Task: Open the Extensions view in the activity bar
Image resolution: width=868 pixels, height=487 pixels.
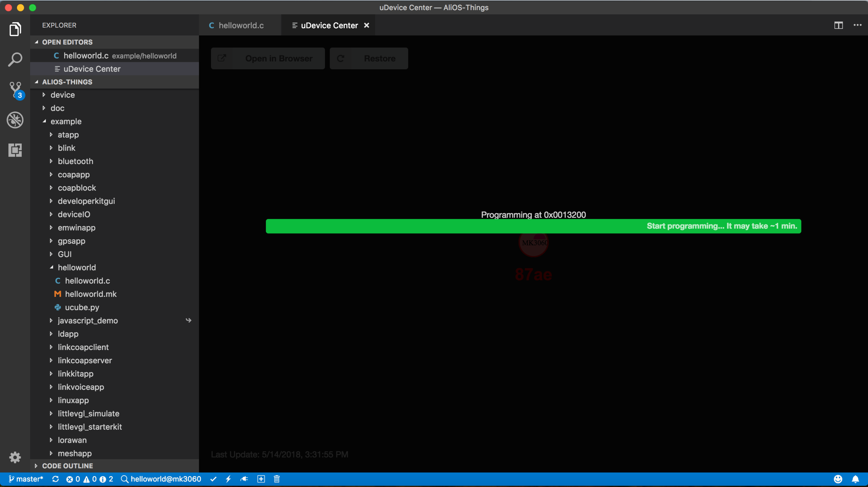Action: (x=15, y=150)
